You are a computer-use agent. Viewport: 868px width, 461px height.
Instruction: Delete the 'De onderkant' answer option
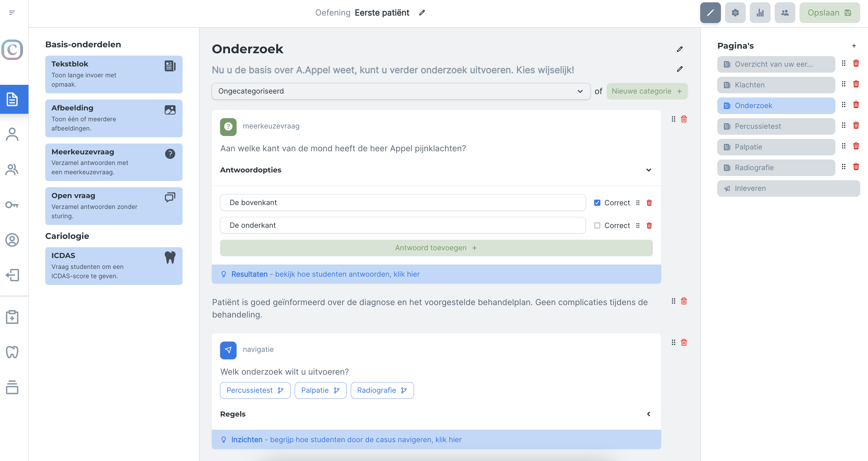point(649,225)
